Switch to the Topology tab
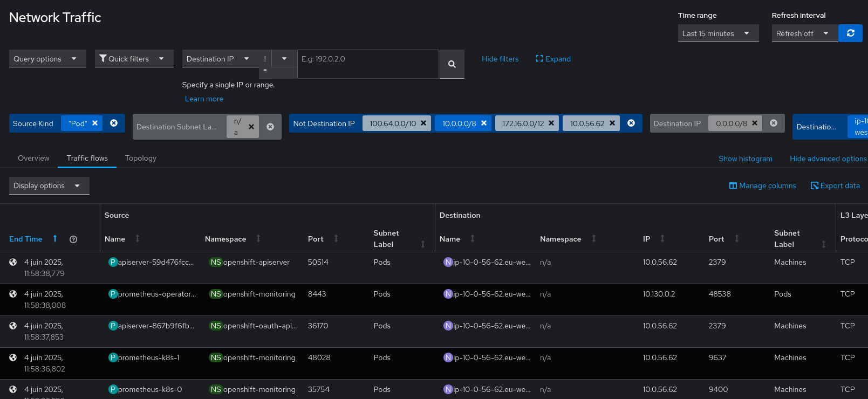The height and width of the screenshot is (399, 868). click(x=140, y=158)
